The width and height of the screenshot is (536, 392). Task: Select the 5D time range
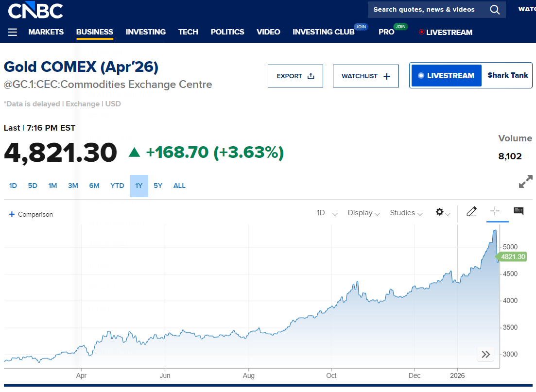coord(33,186)
